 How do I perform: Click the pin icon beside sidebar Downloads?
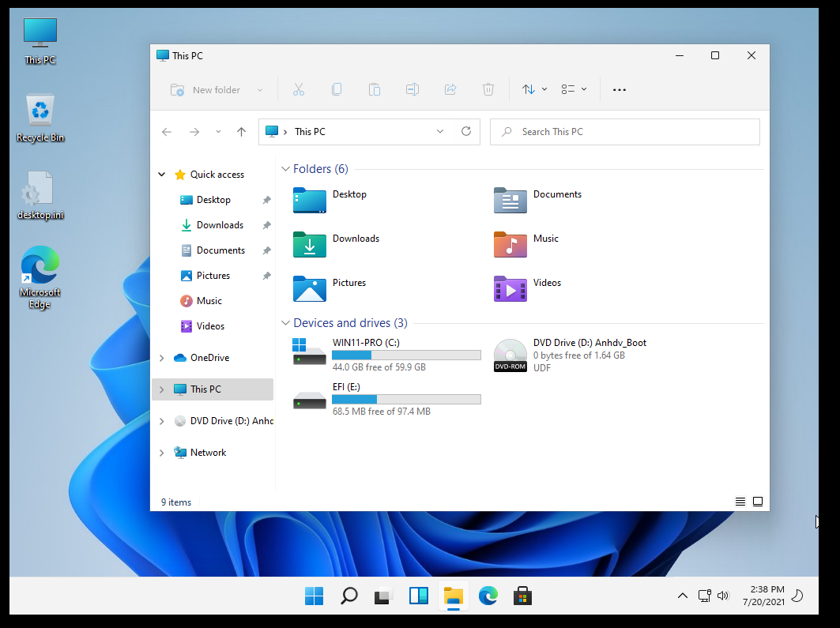[266, 225]
